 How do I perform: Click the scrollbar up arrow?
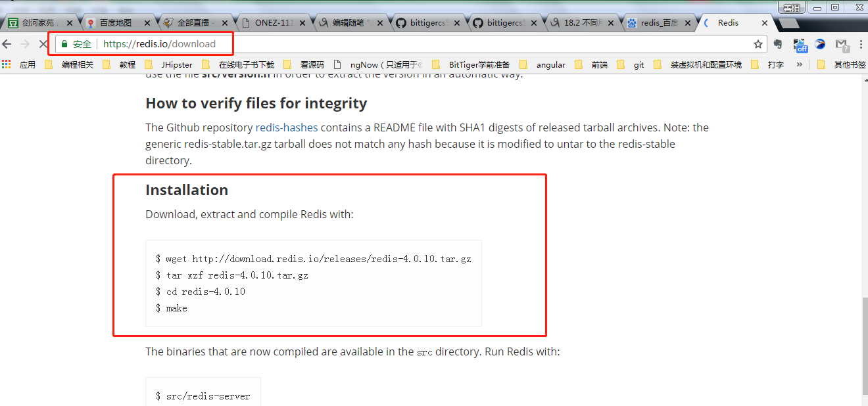click(864, 78)
